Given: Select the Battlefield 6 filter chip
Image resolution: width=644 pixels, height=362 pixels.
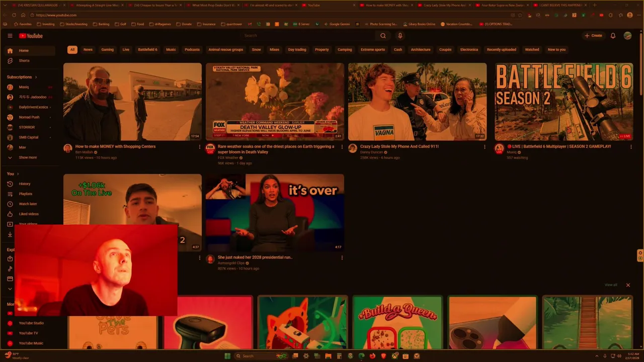Looking at the screenshot, I should [147, 50].
